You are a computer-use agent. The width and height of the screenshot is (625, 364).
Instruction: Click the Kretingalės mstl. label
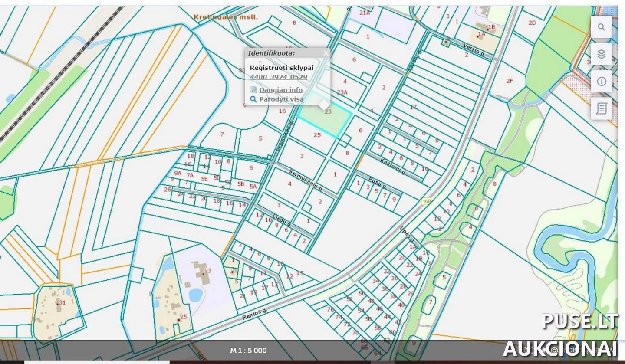coord(226,17)
